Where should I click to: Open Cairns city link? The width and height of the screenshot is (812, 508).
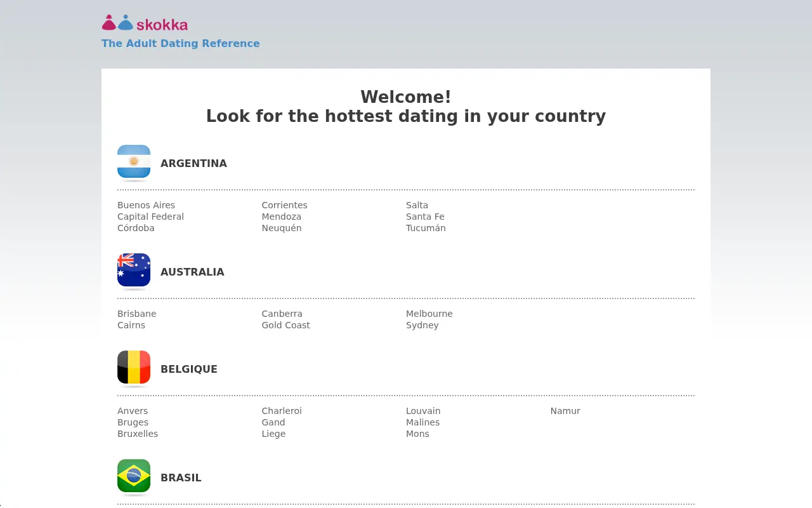(131, 325)
